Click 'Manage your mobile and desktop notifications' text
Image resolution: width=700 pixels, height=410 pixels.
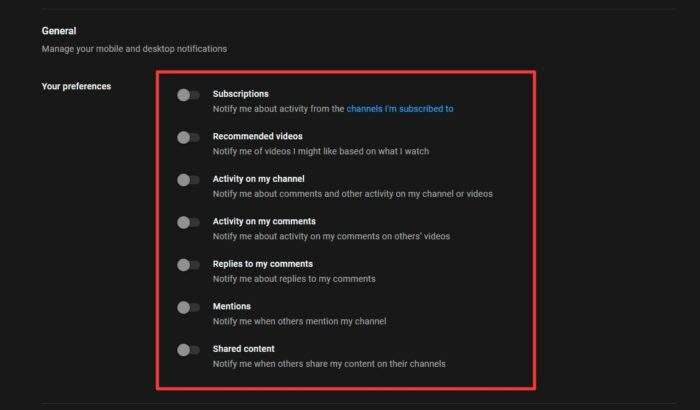click(x=134, y=49)
